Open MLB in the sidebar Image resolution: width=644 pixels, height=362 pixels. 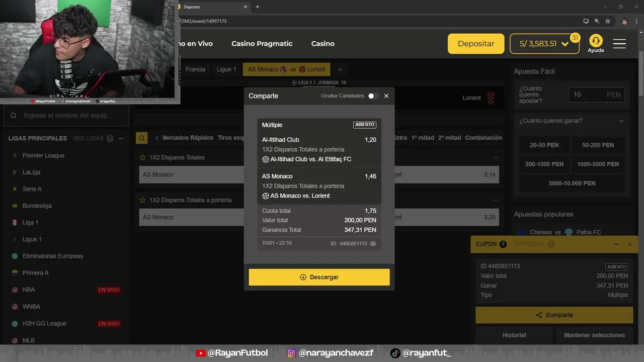pos(29,340)
